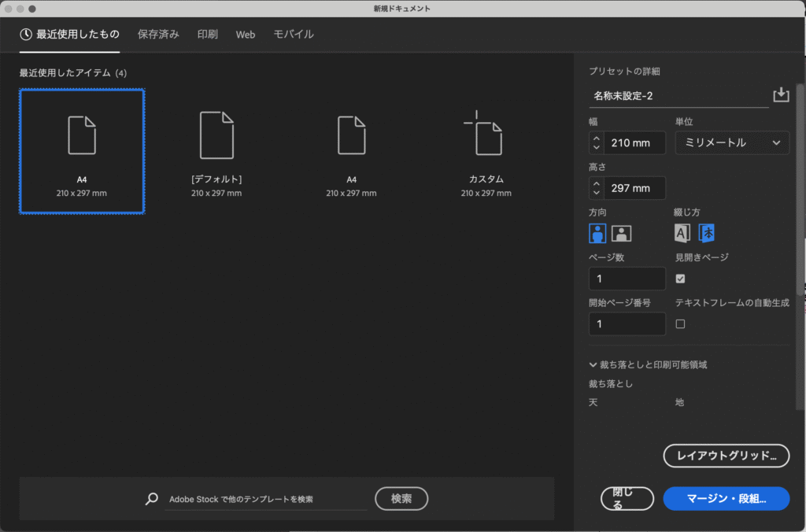The width and height of the screenshot is (806, 532).
Task: Open the Web tab
Action: pos(246,35)
